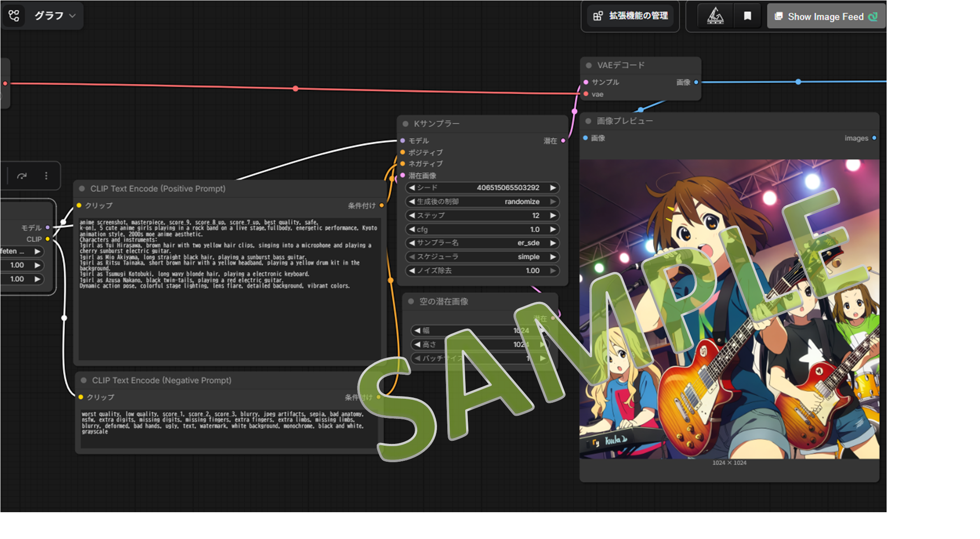
Task: Click the クリップ input port on Positive Prompt node
Action: pyautogui.click(x=79, y=205)
